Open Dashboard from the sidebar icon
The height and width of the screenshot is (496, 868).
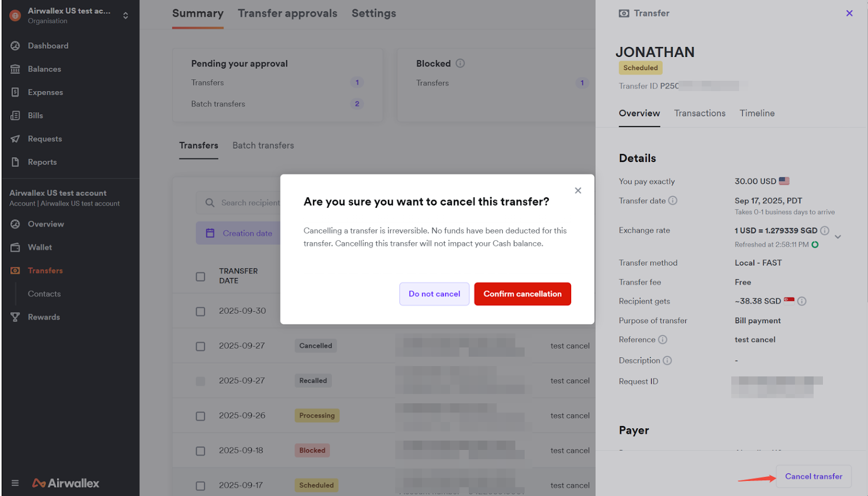point(15,46)
